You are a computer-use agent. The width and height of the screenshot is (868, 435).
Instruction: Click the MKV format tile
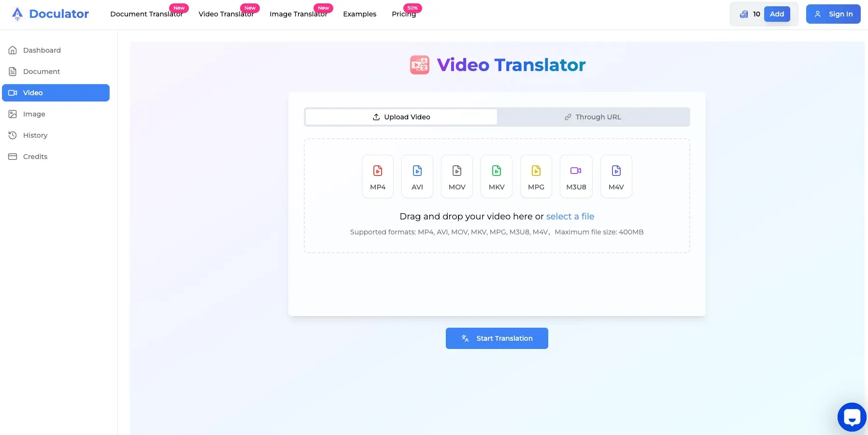point(497,176)
